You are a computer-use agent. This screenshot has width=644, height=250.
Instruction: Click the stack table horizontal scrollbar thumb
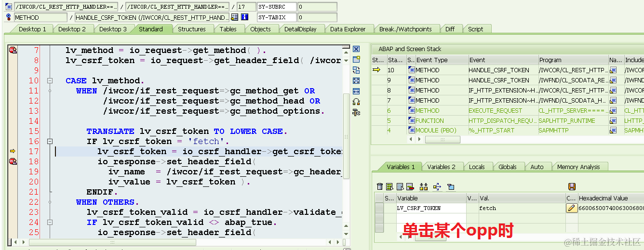[x=443, y=139]
